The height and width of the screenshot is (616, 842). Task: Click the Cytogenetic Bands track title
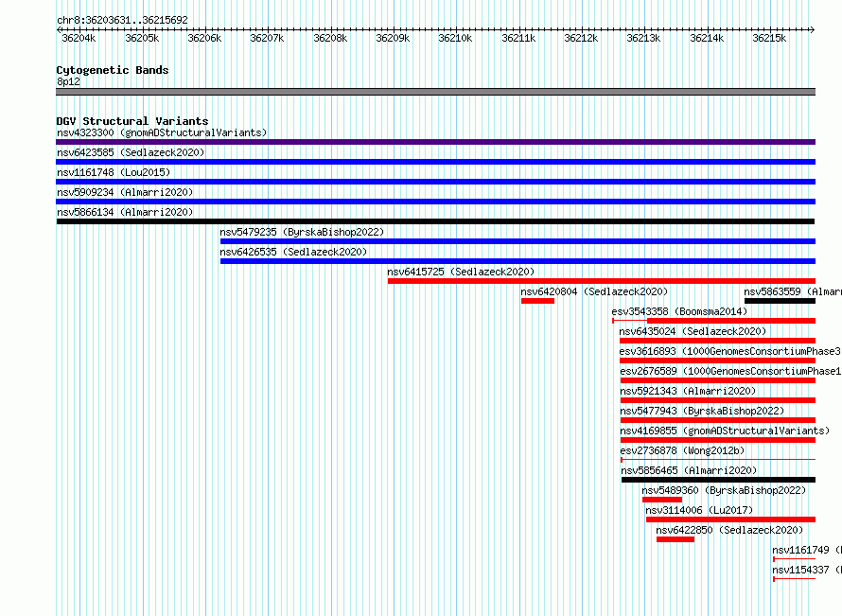click(x=113, y=70)
